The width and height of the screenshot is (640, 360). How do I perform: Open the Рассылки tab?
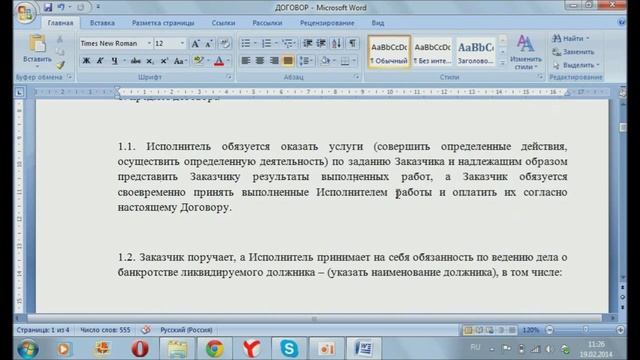pyautogui.click(x=267, y=23)
